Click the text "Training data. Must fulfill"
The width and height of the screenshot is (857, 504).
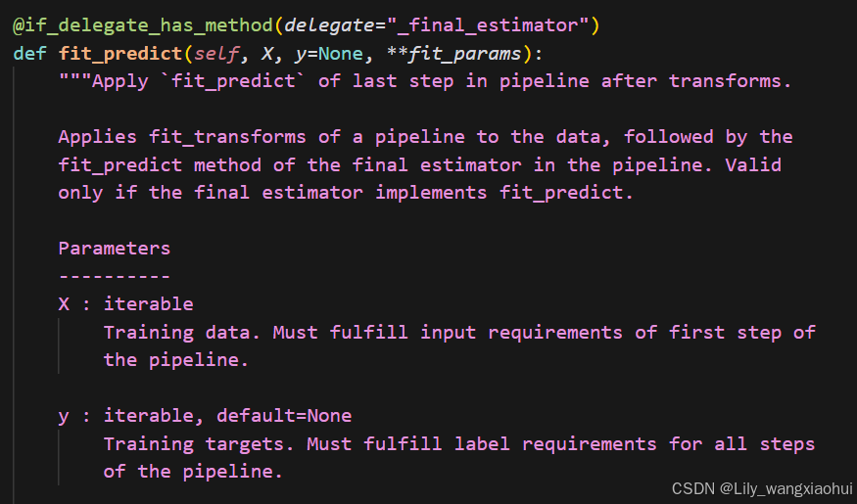(256, 332)
